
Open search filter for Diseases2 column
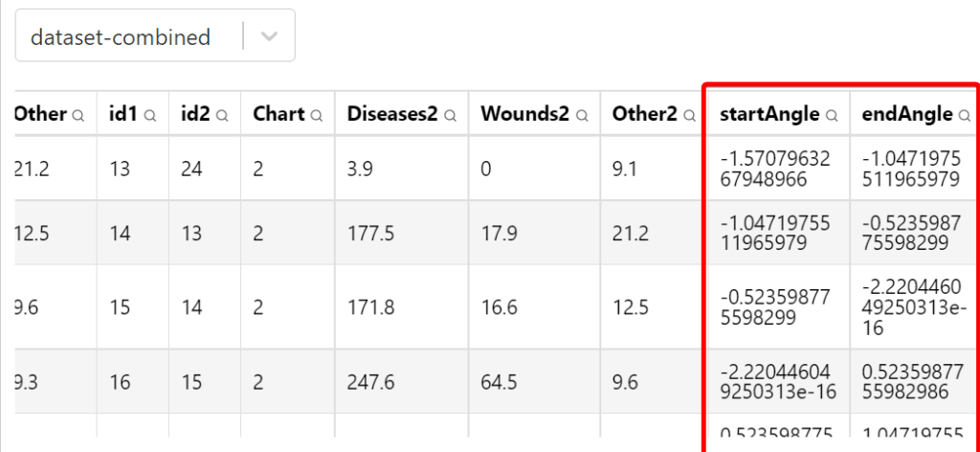tap(451, 115)
